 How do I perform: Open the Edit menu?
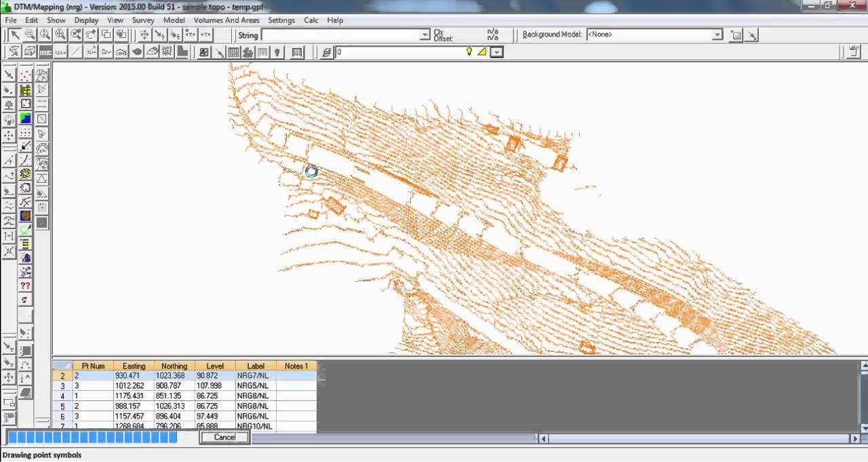[x=31, y=20]
